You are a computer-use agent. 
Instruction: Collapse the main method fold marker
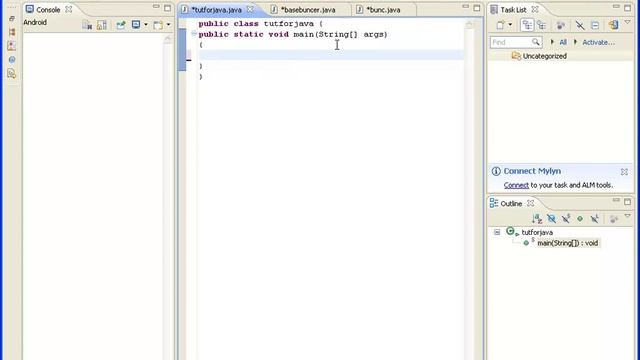[x=194, y=34]
